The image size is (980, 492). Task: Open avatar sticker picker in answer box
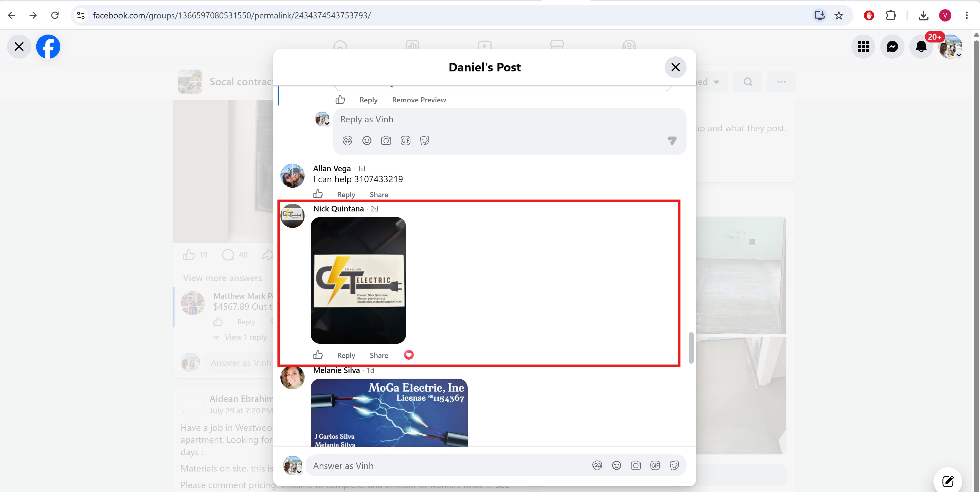click(x=597, y=466)
